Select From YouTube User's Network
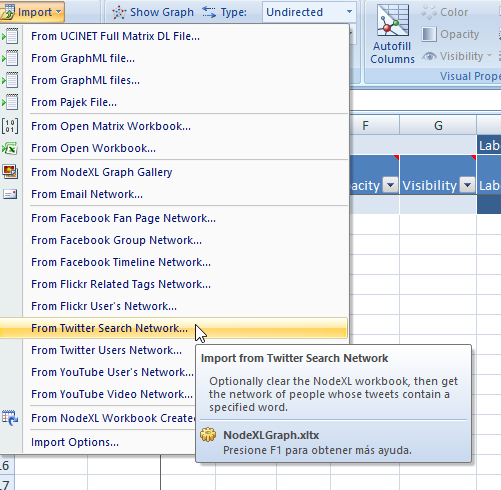The width and height of the screenshot is (501, 490). point(112,372)
